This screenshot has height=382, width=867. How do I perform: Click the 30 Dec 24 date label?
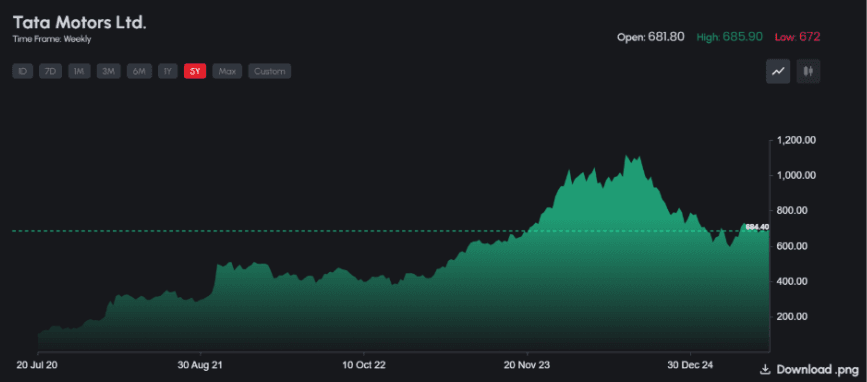pyautogui.click(x=691, y=365)
